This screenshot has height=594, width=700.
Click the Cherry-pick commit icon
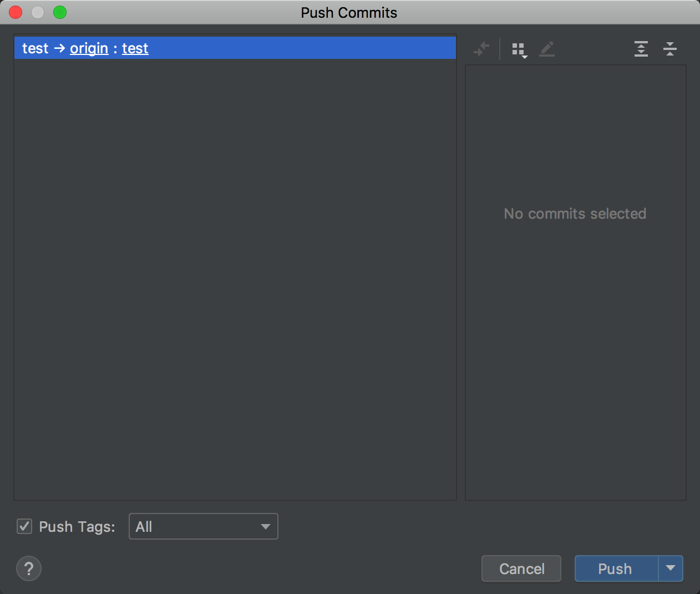481,49
